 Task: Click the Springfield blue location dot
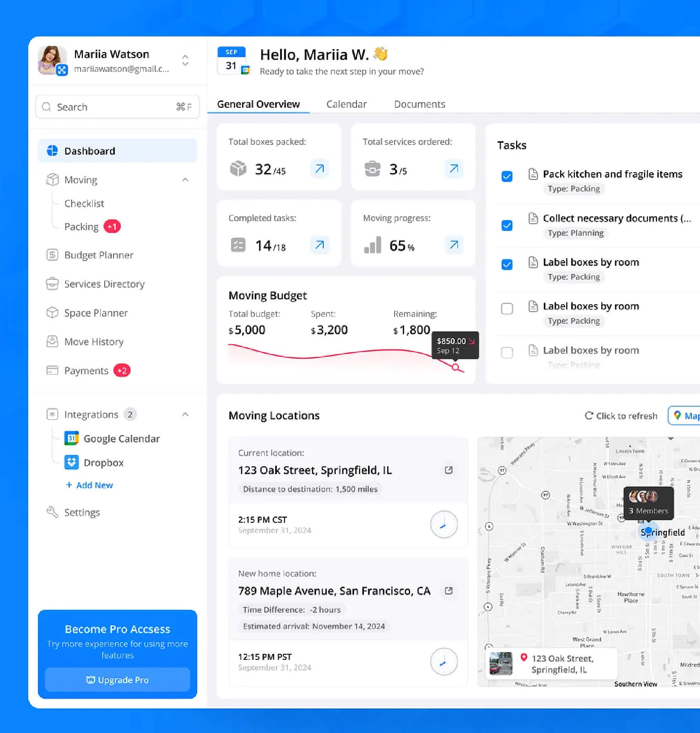648,531
